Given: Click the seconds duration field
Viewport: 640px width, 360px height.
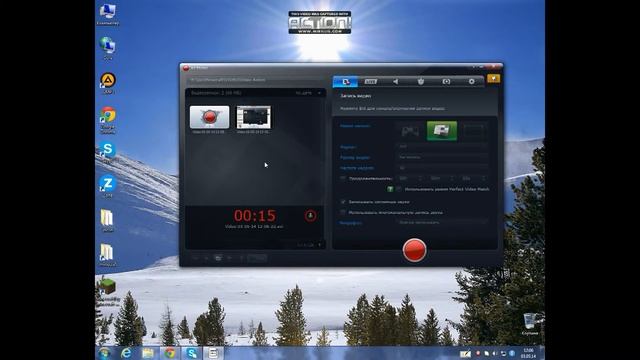Looking at the screenshot, I should 473,178.
